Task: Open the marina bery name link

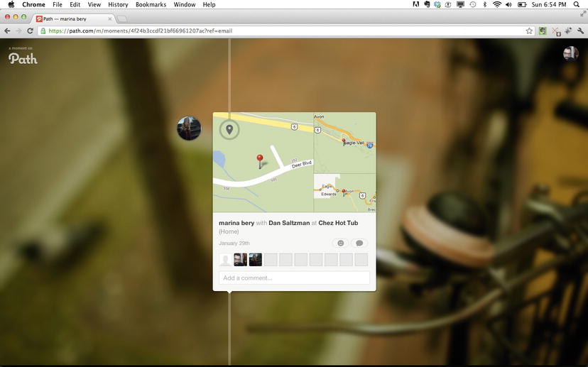Action: pyautogui.click(x=236, y=223)
